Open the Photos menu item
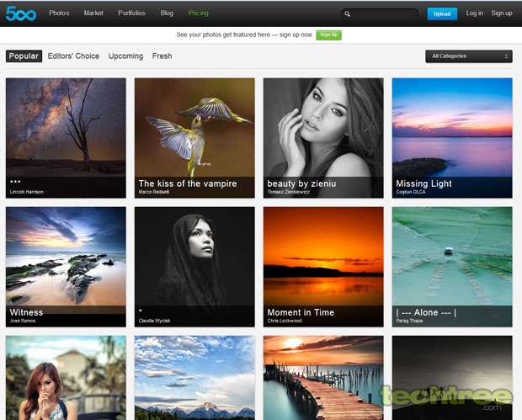 (x=59, y=13)
